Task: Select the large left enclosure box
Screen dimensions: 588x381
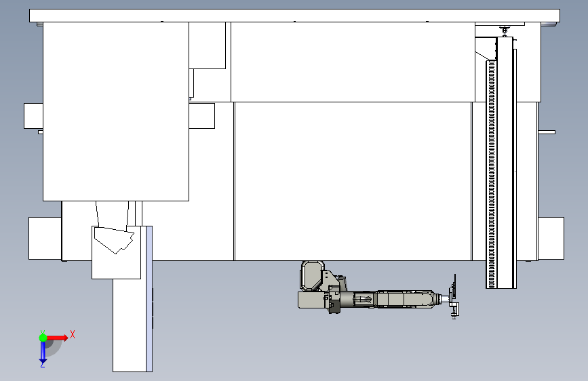Action: (x=116, y=111)
